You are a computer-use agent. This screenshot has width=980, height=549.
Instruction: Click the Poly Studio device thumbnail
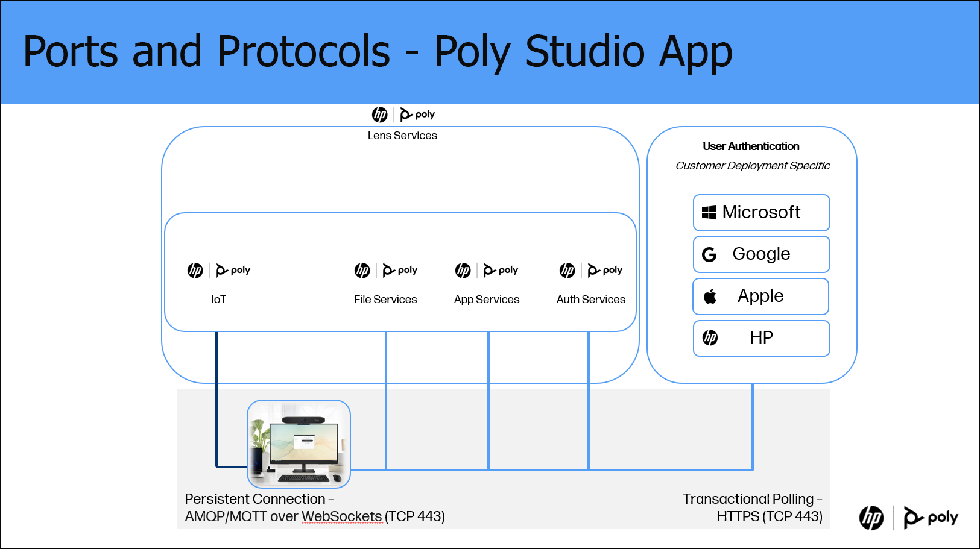pyautogui.click(x=299, y=444)
